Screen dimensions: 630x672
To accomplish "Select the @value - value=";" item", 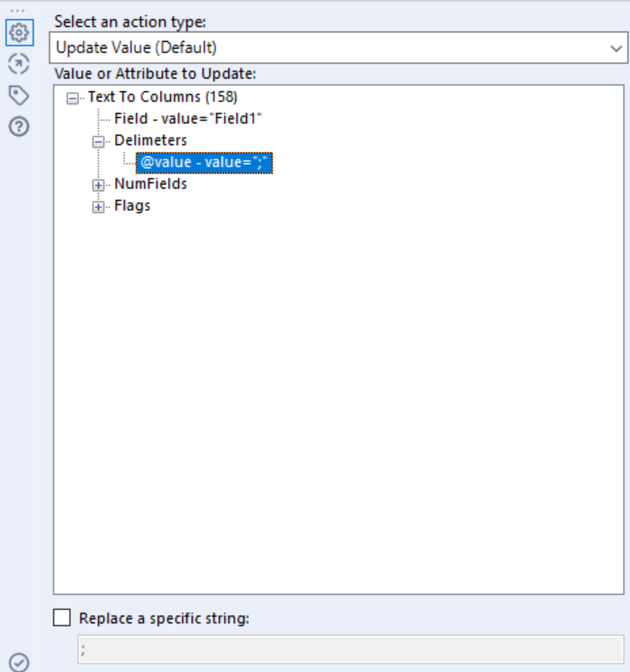I will [204, 163].
